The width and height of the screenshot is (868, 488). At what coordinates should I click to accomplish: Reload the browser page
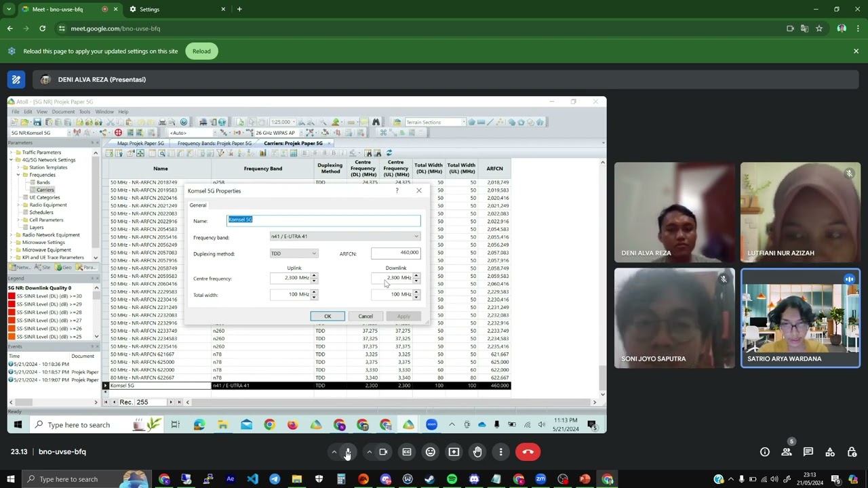tap(42, 28)
